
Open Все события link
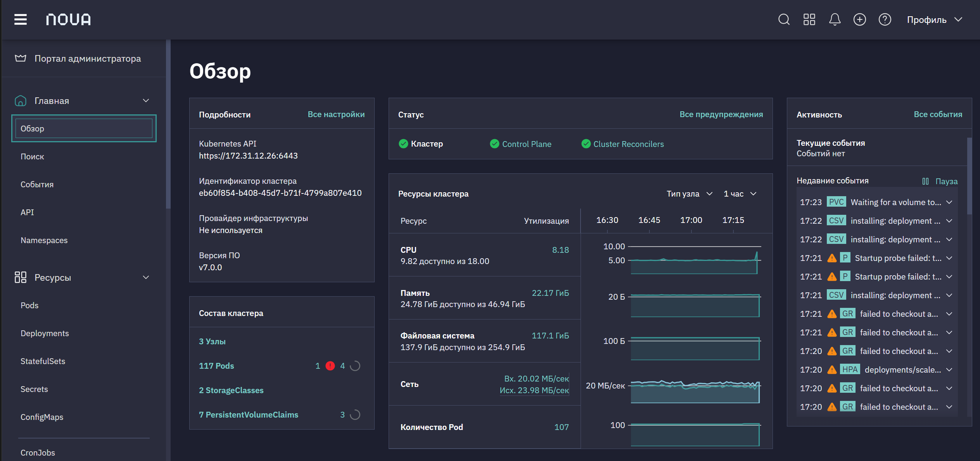point(938,114)
